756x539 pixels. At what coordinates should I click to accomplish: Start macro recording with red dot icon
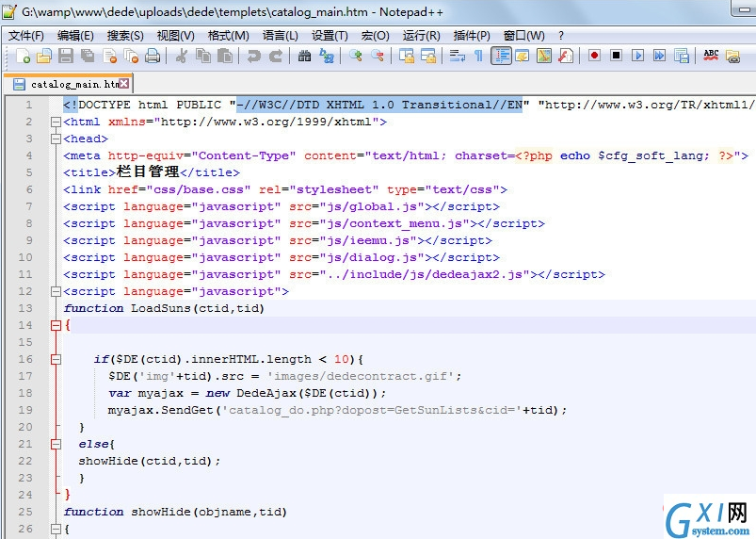(x=594, y=56)
